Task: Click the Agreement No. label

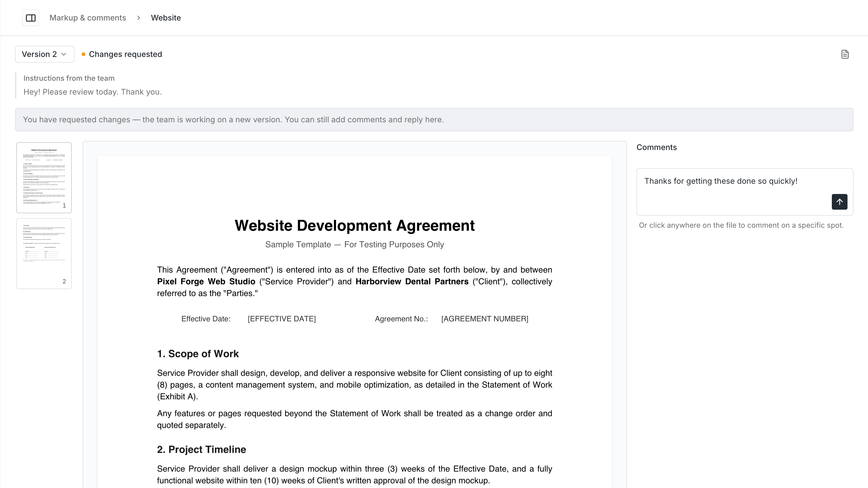Action: pos(401,319)
